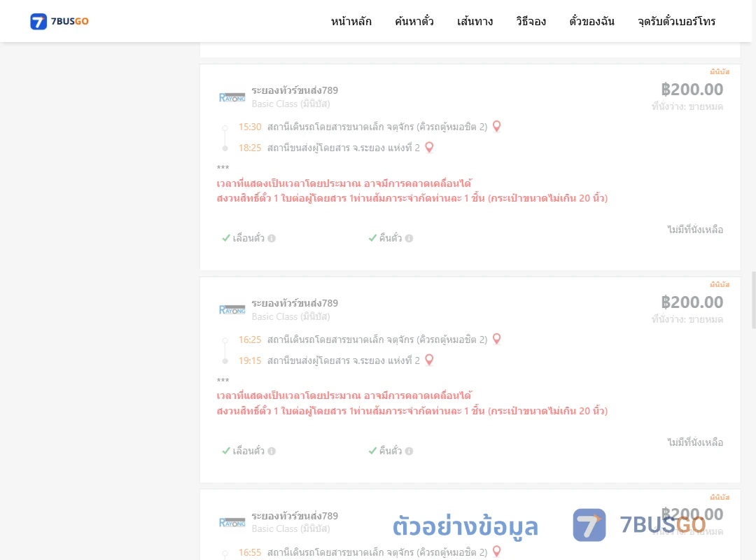Open the เส้นทาง menu item
Image resolution: width=756 pixels, height=560 pixels.
[x=475, y=21]
